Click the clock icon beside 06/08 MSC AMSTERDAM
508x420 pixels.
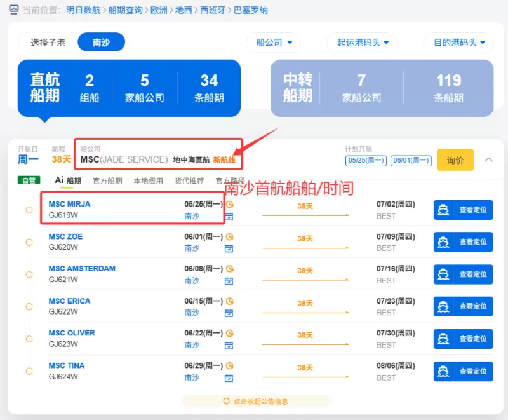pos(230,269)
